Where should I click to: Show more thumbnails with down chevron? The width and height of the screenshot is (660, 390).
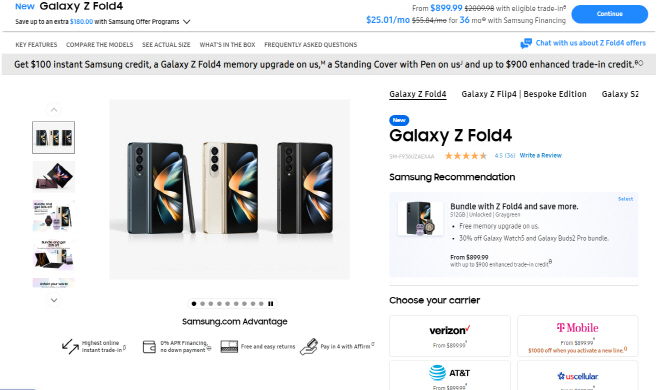pos(53,300)
